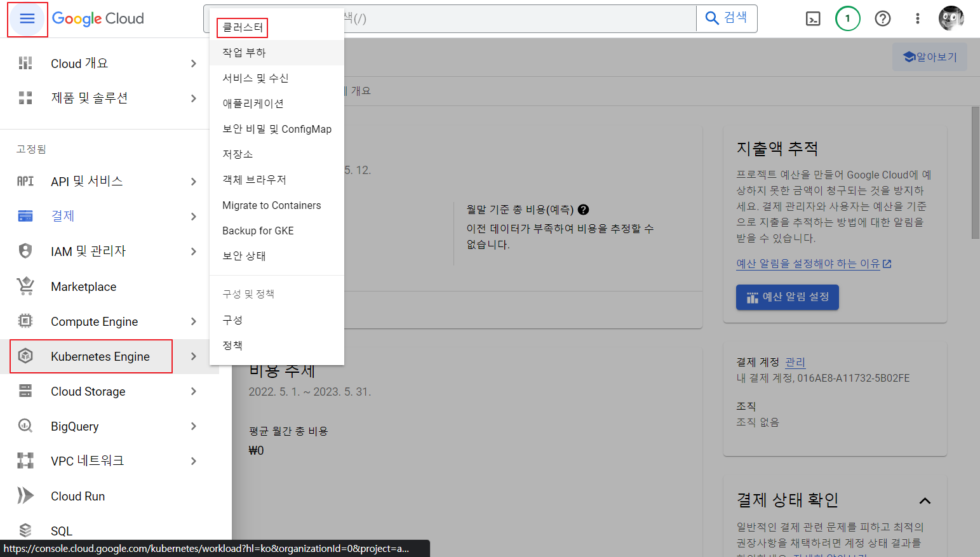Expand BigQuery submenu arrow
This screenshot has width=980, height=557.
pyautogui.click(x=194, y=426)
